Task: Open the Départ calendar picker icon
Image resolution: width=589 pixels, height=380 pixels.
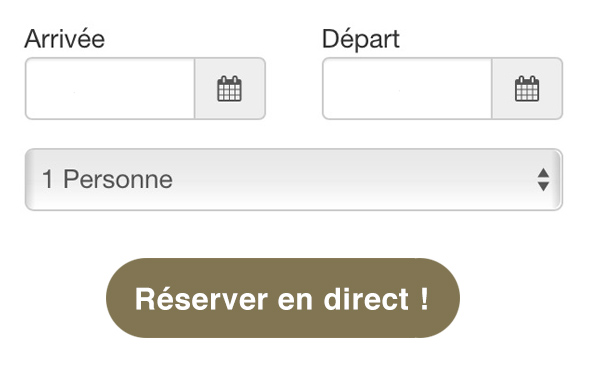Action: (x=527, y=89)
